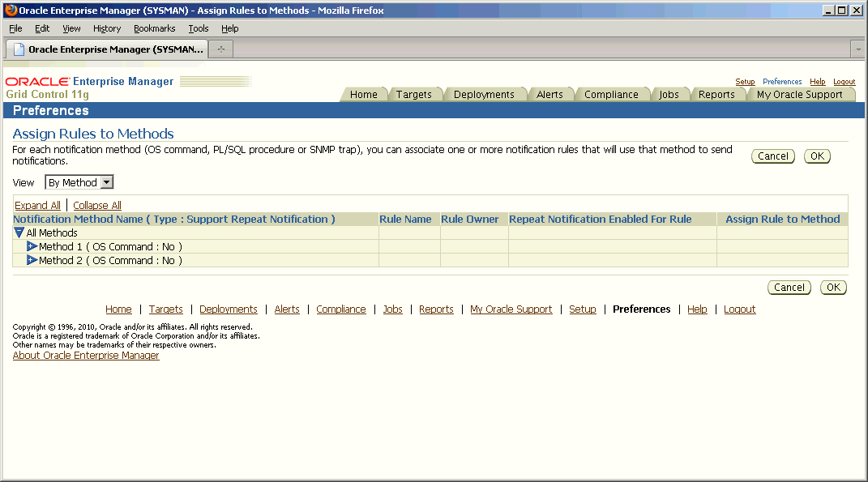This screenshot has height=482, width=868.
Task: Collapse the All Methods tree node
Action: [x=19, y=232]
